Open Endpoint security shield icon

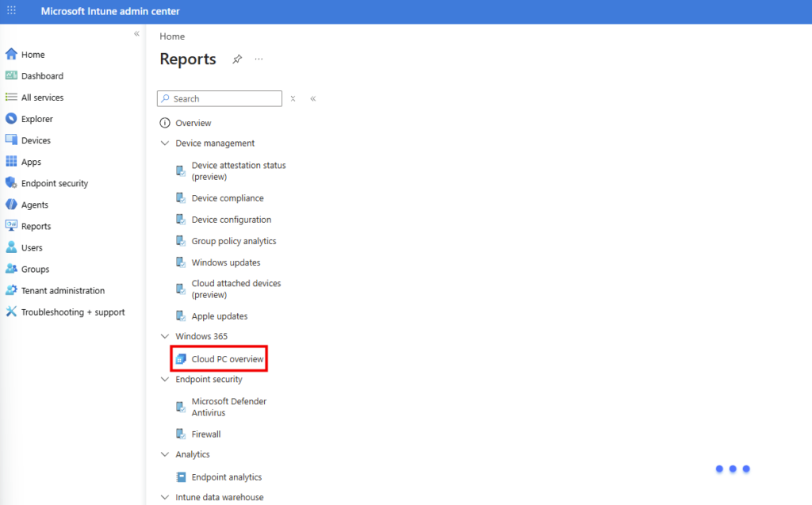[x=11, y=183]
